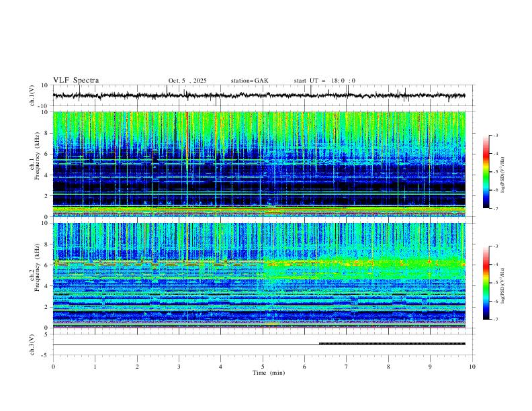Click the "10" tick label on time axis

[x=472, y=367]
